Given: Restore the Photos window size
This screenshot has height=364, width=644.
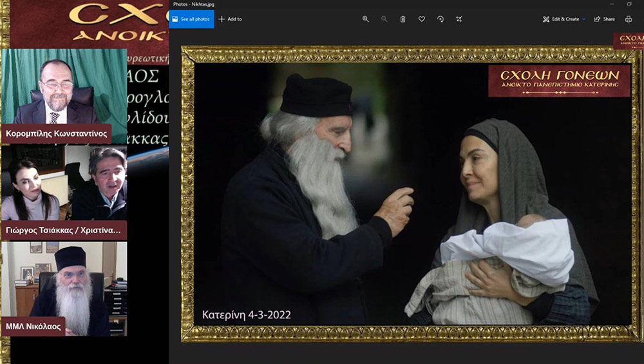Looking at the screenshot, I should 629,4.
